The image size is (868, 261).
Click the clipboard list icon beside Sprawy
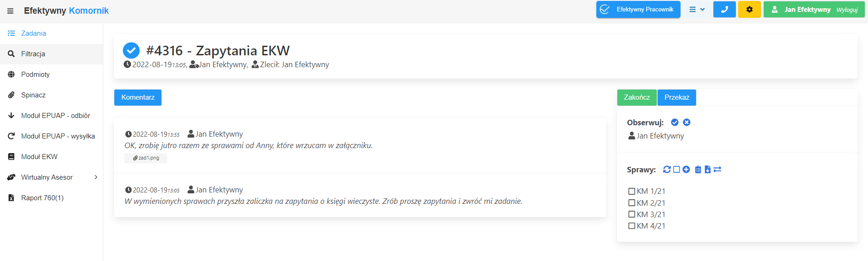click(x=698, y=170)
